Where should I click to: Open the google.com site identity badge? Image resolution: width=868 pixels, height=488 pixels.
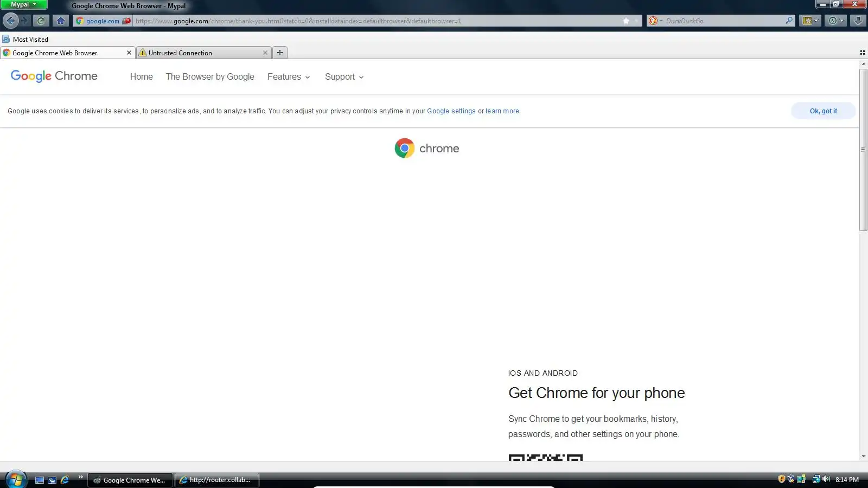click(103, 21)
